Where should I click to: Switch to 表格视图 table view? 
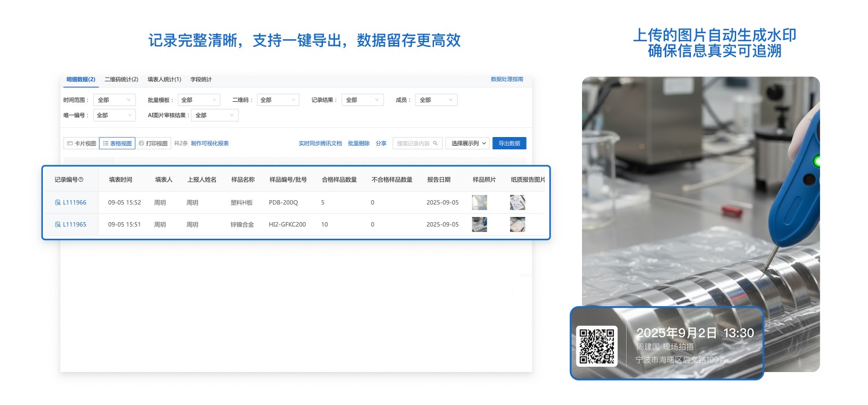click(x=117, y=143)
